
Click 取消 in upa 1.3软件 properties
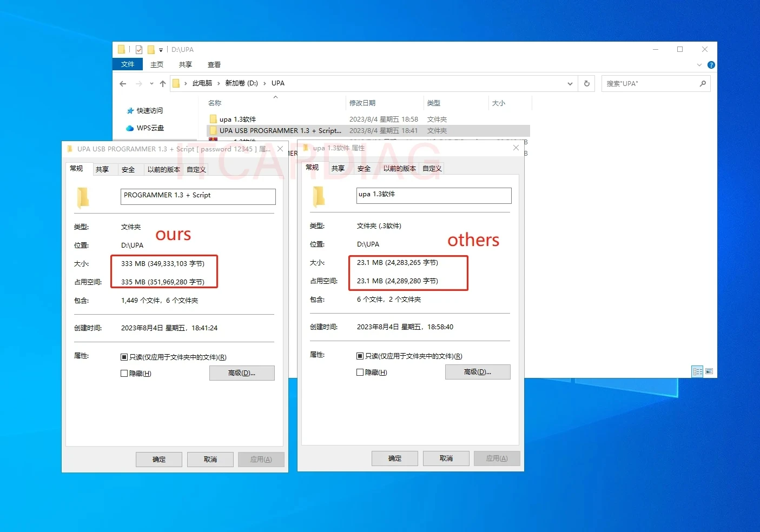tap(446, 458)
